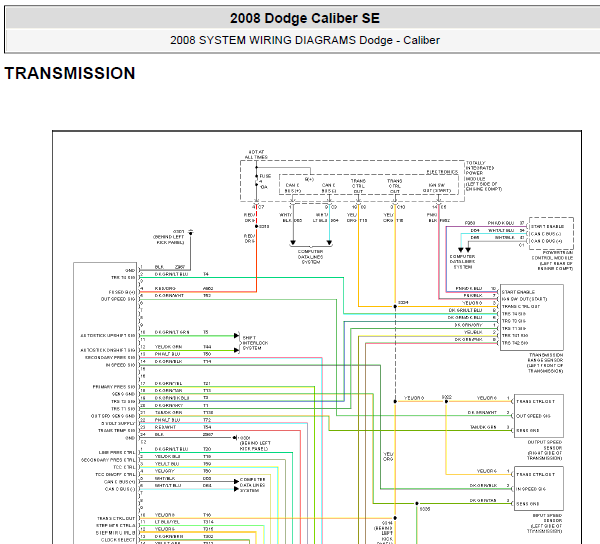Click the ground symbol behind left kick panel
The image size is (600, 544).
(x=191, y=232)
